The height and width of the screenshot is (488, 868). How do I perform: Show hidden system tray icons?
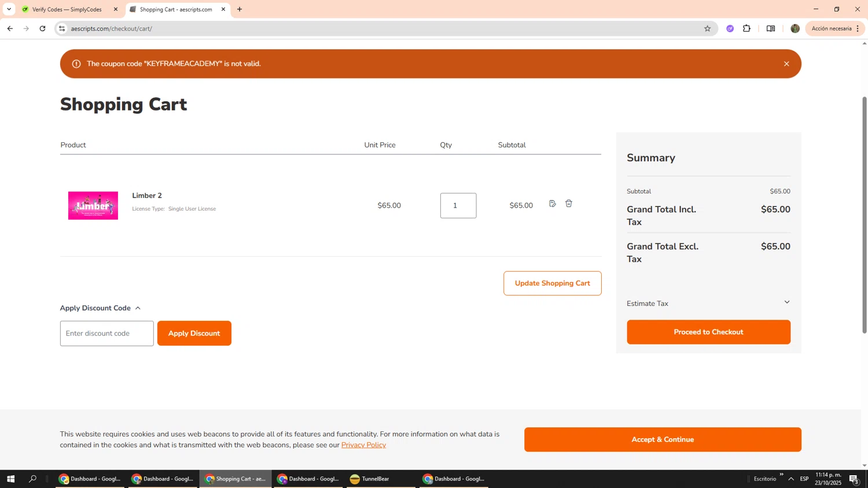pos(791,479)
